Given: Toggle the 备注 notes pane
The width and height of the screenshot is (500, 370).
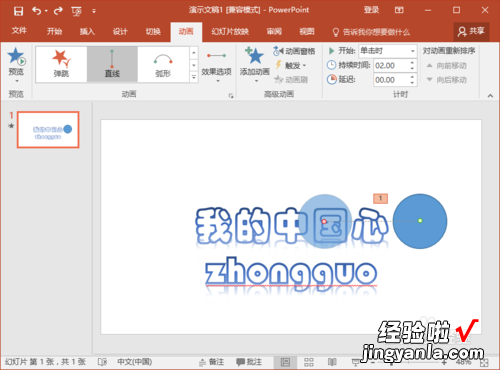Looking at the screenshot, I should pos(212,362).
